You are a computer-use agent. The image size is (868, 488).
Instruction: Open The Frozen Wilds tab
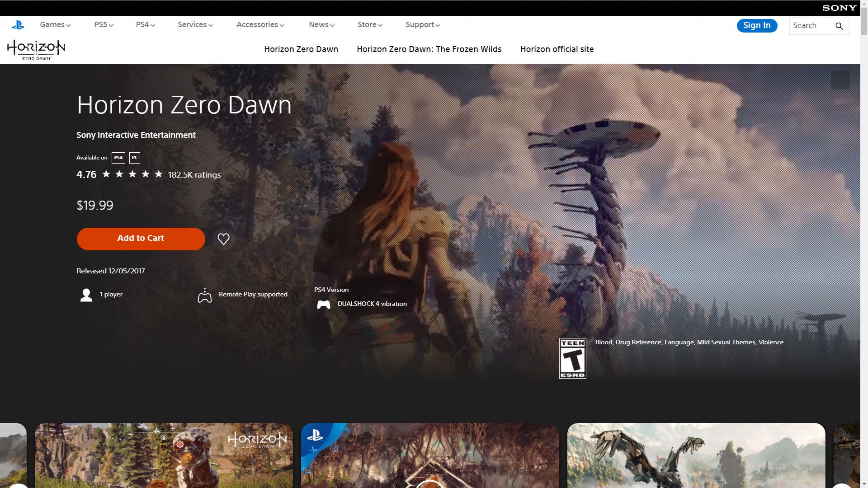click(x=429, y=49)
